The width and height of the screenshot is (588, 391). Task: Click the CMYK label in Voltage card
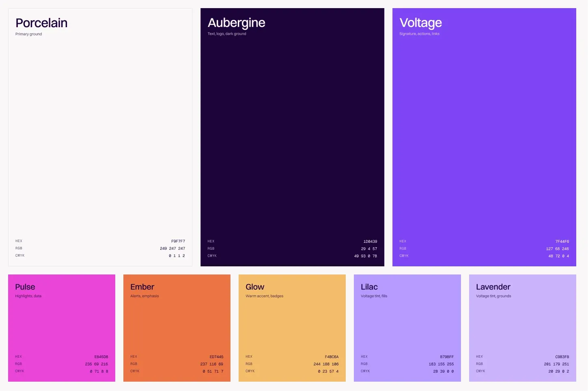[x=404, y=256]
